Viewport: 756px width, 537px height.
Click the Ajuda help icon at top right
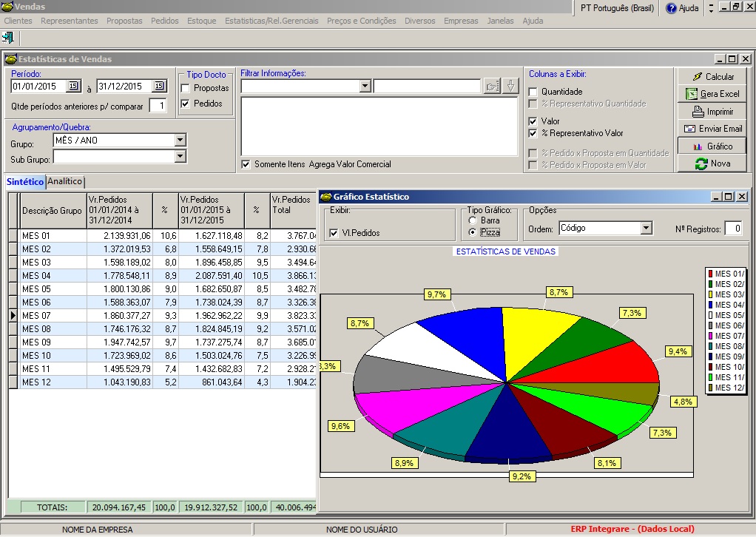672,8
